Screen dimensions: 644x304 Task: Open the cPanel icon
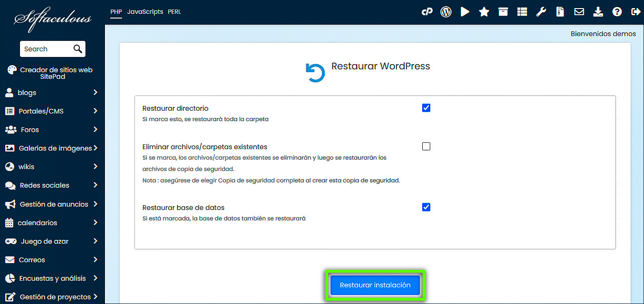[x=426, y=11]
